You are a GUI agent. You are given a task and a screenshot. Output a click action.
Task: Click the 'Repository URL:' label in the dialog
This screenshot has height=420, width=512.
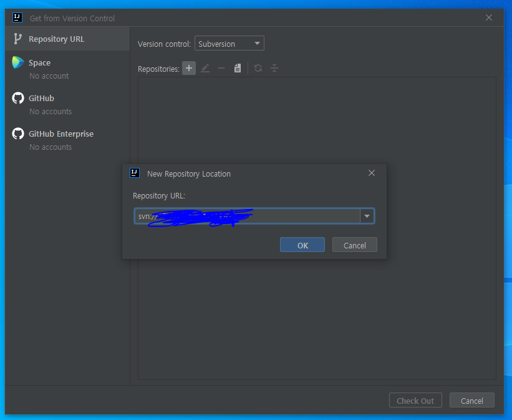click(x=159, y=196)
